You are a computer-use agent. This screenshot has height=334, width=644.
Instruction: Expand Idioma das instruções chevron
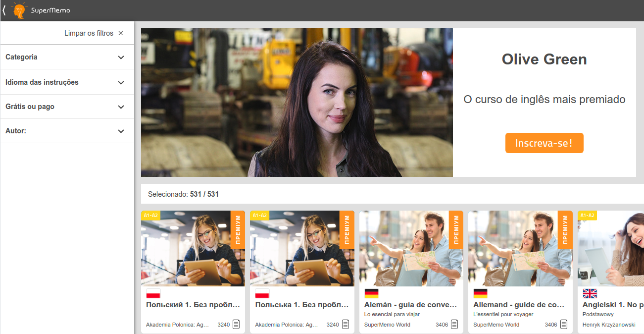(x=121, y=83)
